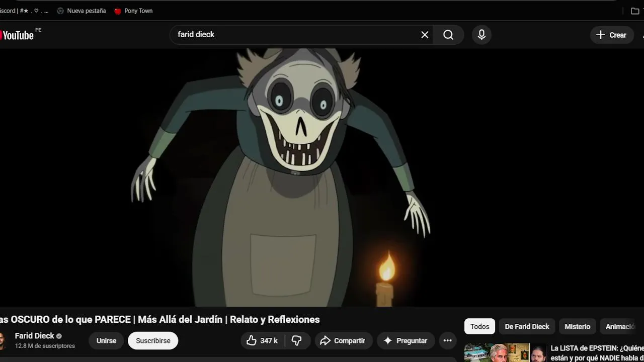Click the 12.8 M de suscriptores text
This screenshot has height=362, width=644.
45,346
